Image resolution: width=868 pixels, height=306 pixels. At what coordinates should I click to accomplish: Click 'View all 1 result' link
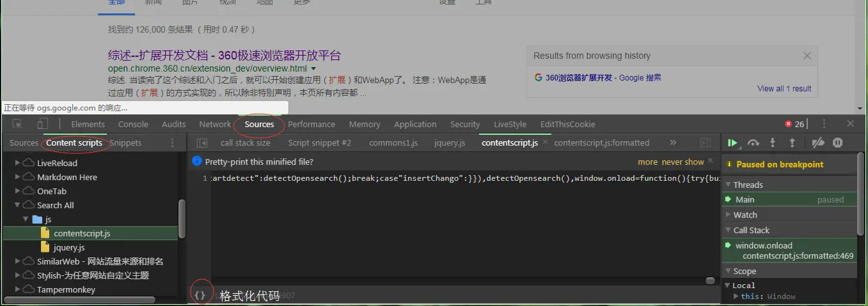pos(784,89)
